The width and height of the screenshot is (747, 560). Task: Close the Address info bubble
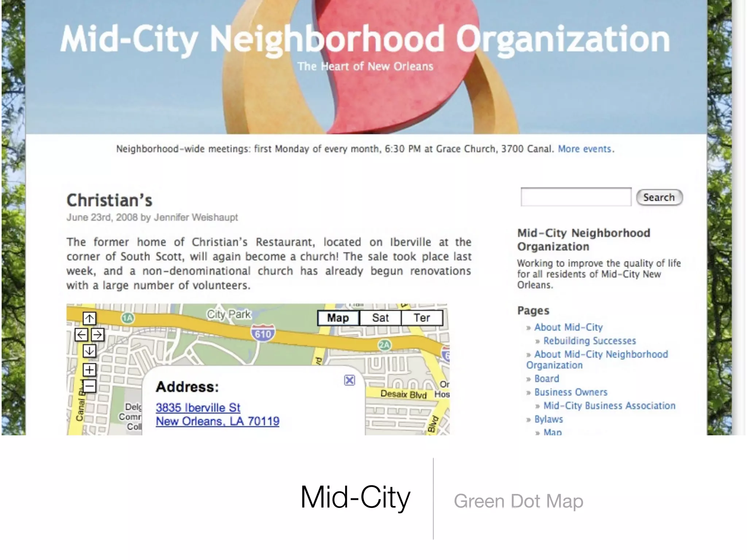point(349,380)
